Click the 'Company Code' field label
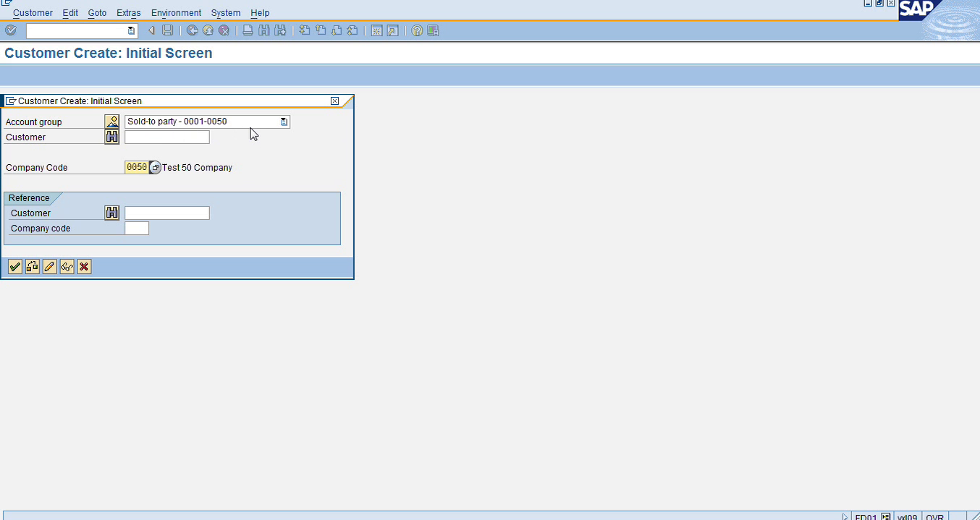This screenshot has height=520, width=980. click(36, 167)
